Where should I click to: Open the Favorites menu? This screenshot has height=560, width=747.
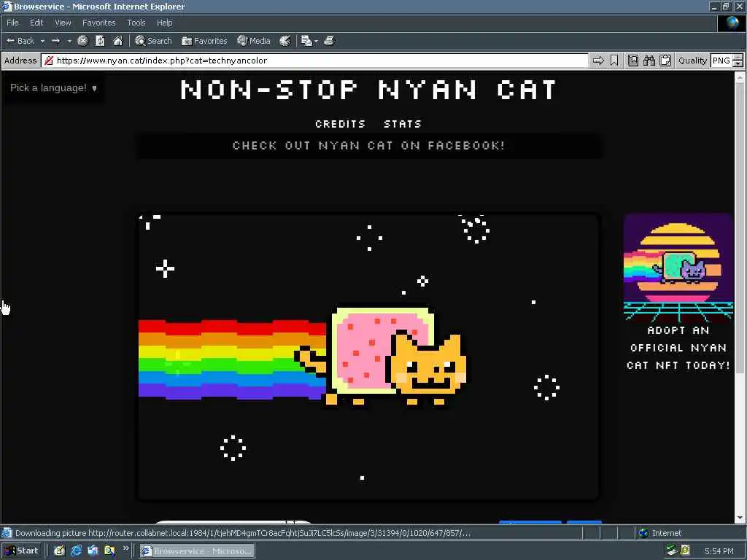tap(98, 23)
